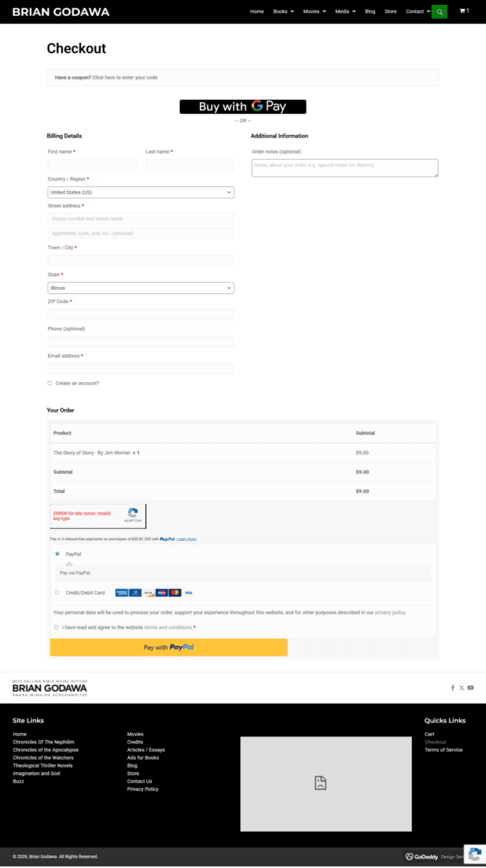This screenshot has height=868, width=486.
Task: Focus the Email address input field
Action: [141, 369]
